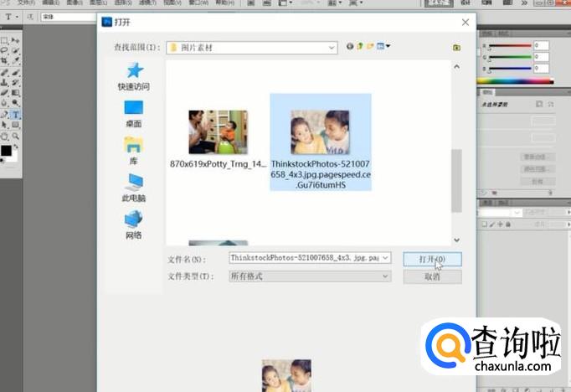Open the 视图 menu
Screen dimensions: 571x392
(x=172, y=3)
